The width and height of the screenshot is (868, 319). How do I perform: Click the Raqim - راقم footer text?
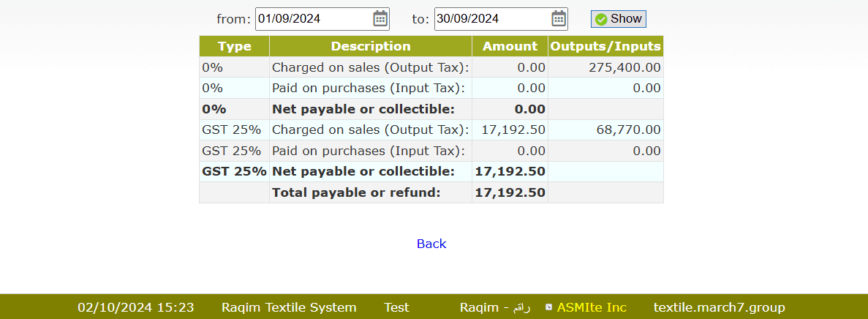494,307
